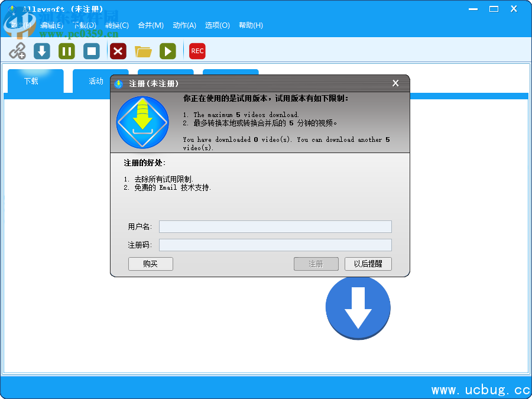Click the 购买 button
Viewport: 532px width, 399px height.
point(150,264)
